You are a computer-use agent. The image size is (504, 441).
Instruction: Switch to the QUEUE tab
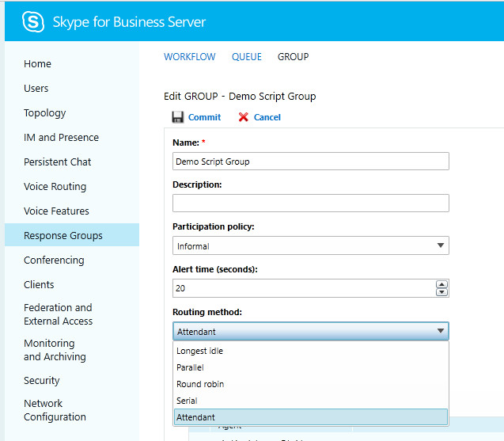tap(247, 57)
